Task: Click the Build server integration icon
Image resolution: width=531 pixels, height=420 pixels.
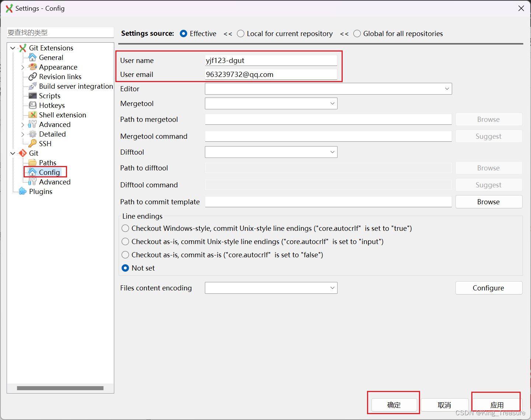Action: click(x=32, y=86)
